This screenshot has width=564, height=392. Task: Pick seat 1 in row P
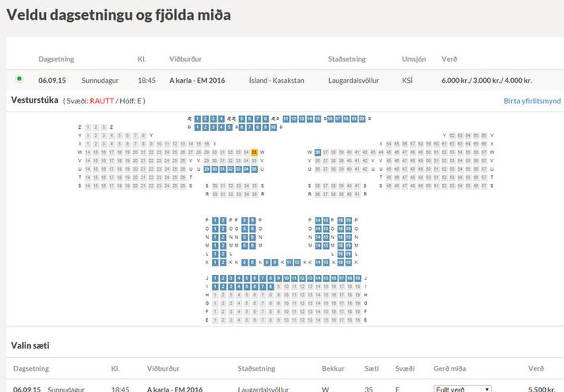click(x=215, y=220)
